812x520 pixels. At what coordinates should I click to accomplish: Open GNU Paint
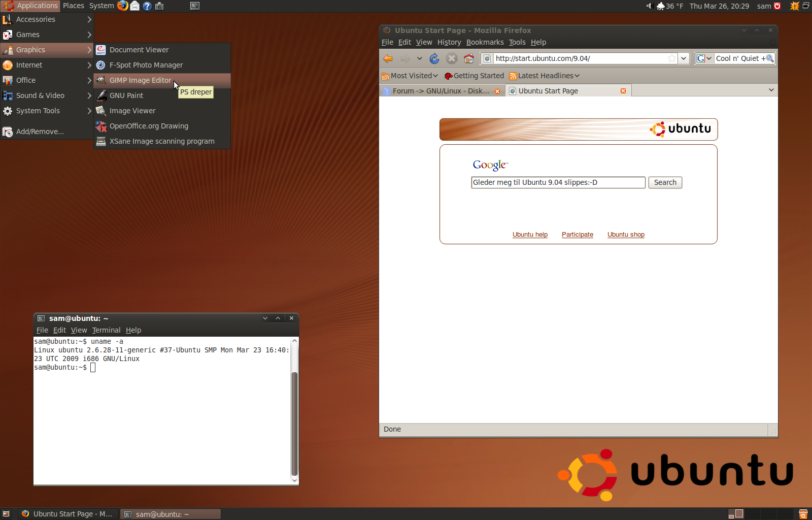pyautogui.click(x=162, y=95)
